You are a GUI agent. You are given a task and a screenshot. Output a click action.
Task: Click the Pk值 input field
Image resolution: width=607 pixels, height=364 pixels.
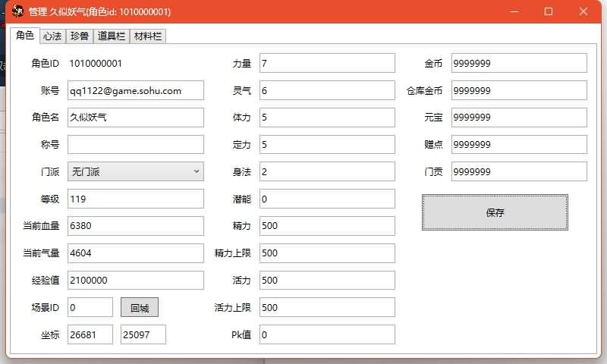pos(327,334)
